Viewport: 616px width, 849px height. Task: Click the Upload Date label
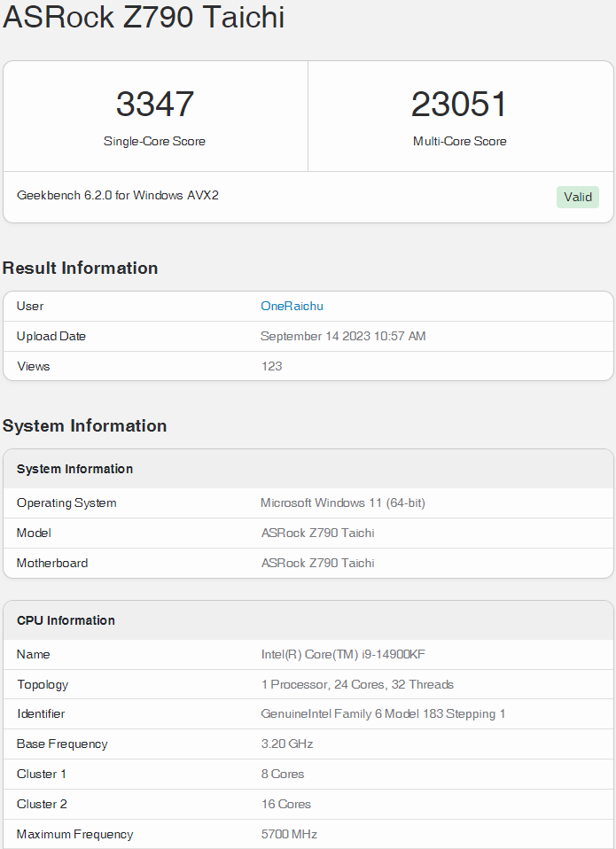click(x=51, y=336)
